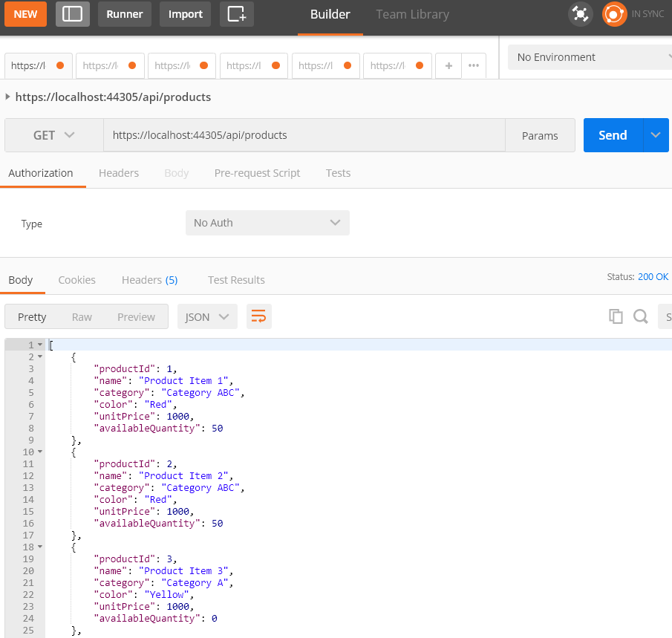The height and width of the screenshot is (638, 672).
Task: Toggle line wrap in response
Action: [259, 316]
